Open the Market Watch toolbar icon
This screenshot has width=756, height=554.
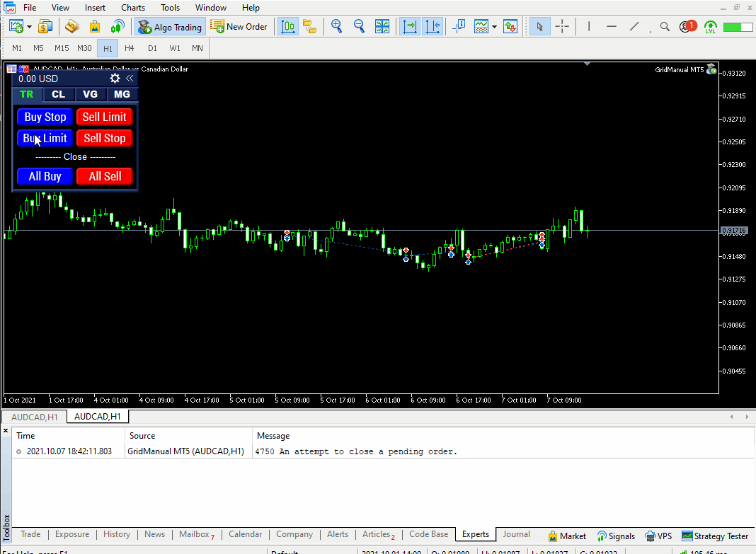(x=72, y=26)
